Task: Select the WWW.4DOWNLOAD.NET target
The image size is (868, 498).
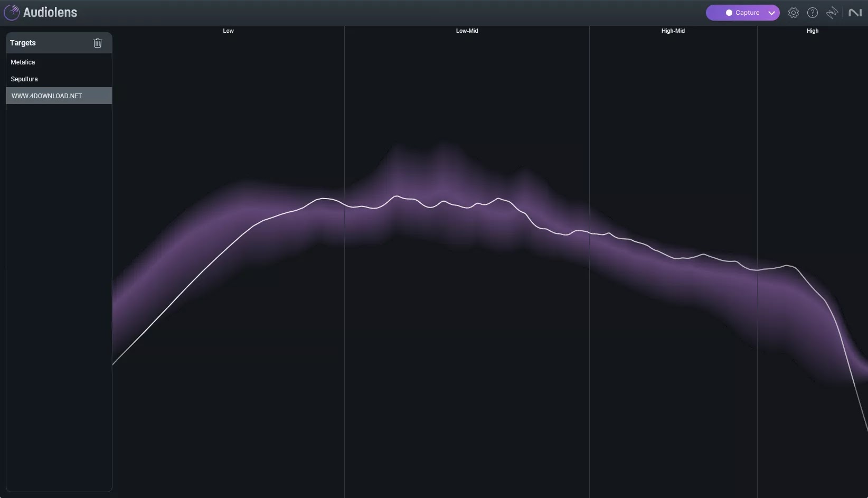Action: [x=46, y=96]
